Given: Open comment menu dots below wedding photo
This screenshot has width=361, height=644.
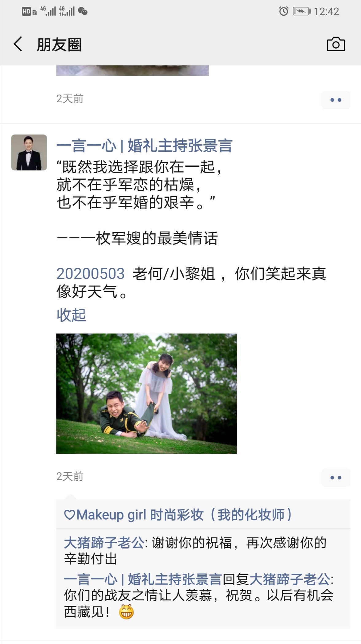Looking at the screenshot, I should tap(336, 478).
